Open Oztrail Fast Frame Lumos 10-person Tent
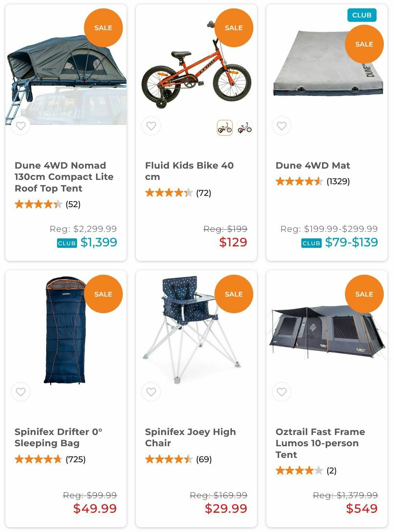The height and width of the screenshot is (532, 394). 320,443
